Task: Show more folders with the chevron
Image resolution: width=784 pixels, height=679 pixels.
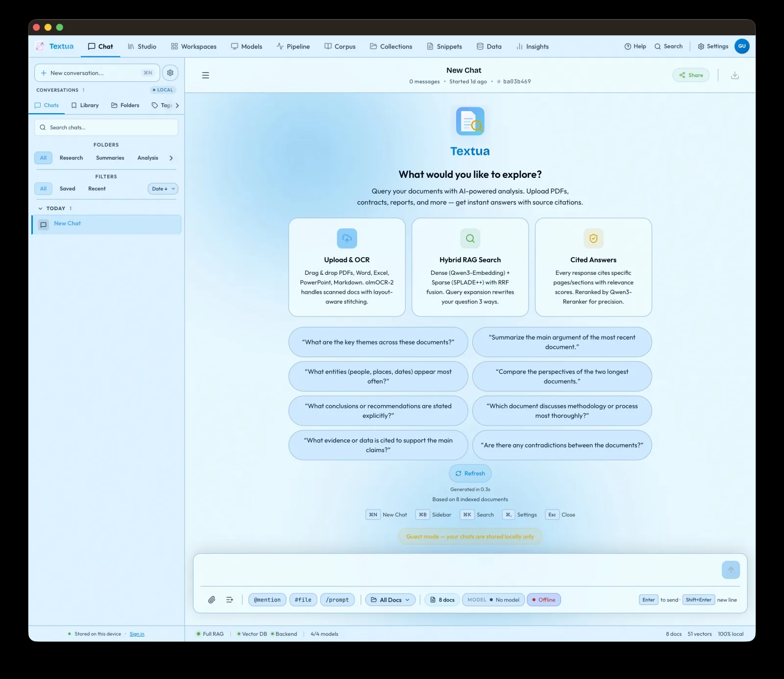Action: 171,158
